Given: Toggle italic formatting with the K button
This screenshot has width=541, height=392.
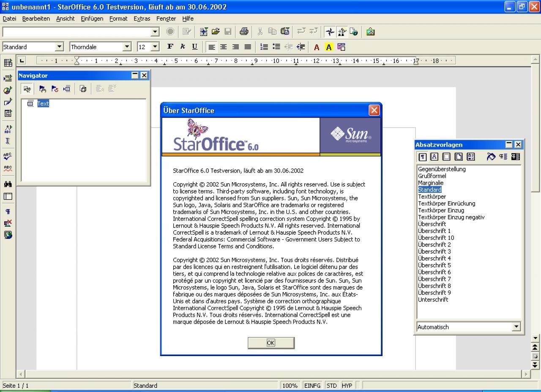Looking at the screenshot, I should [x=183, y=47].
